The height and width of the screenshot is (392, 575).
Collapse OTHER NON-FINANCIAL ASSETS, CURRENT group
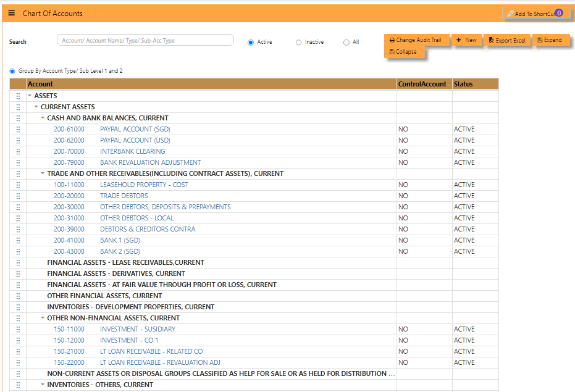coord(43,318)
